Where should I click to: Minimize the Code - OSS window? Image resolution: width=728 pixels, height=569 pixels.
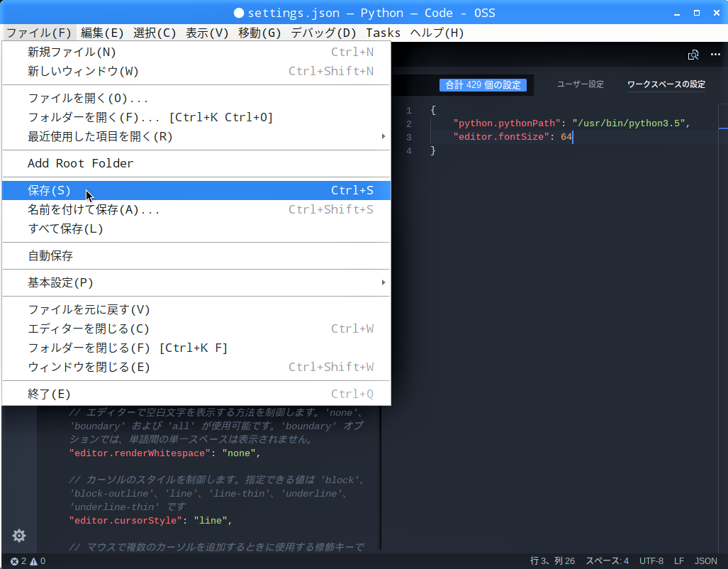click(x=677, y=13)
